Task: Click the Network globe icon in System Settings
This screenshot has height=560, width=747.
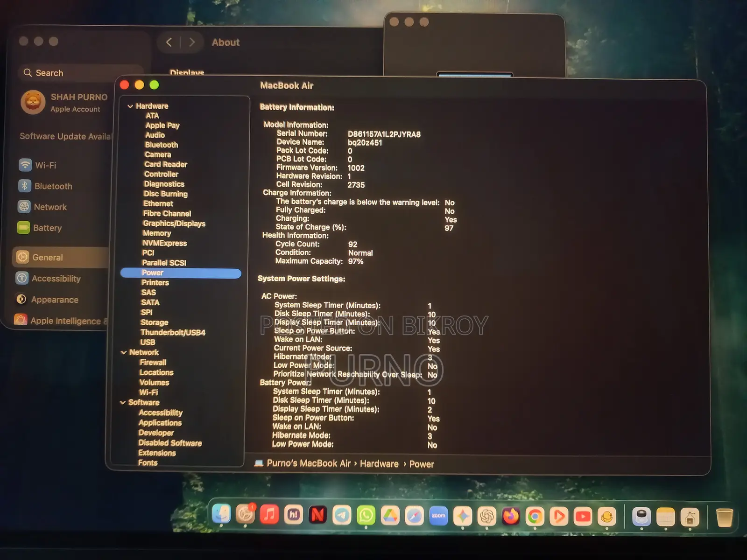Action: tap(24, 207)
